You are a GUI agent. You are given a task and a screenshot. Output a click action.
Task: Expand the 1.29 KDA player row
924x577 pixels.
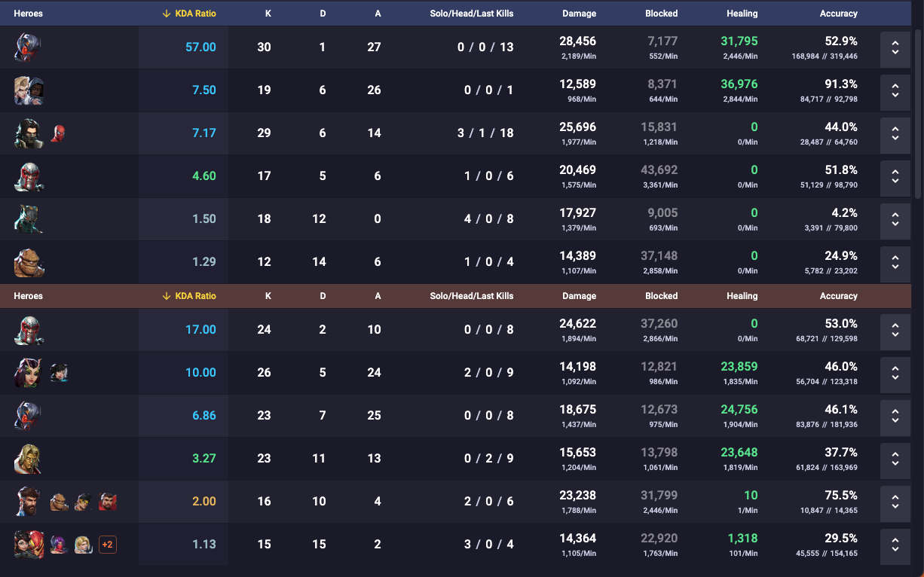click(895, 262)
